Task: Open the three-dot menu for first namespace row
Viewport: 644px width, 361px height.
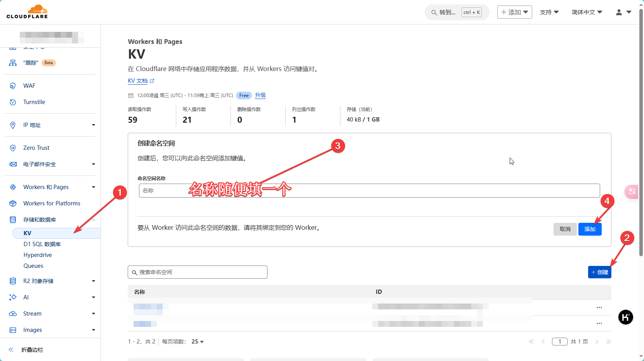Action: point(599,307)
